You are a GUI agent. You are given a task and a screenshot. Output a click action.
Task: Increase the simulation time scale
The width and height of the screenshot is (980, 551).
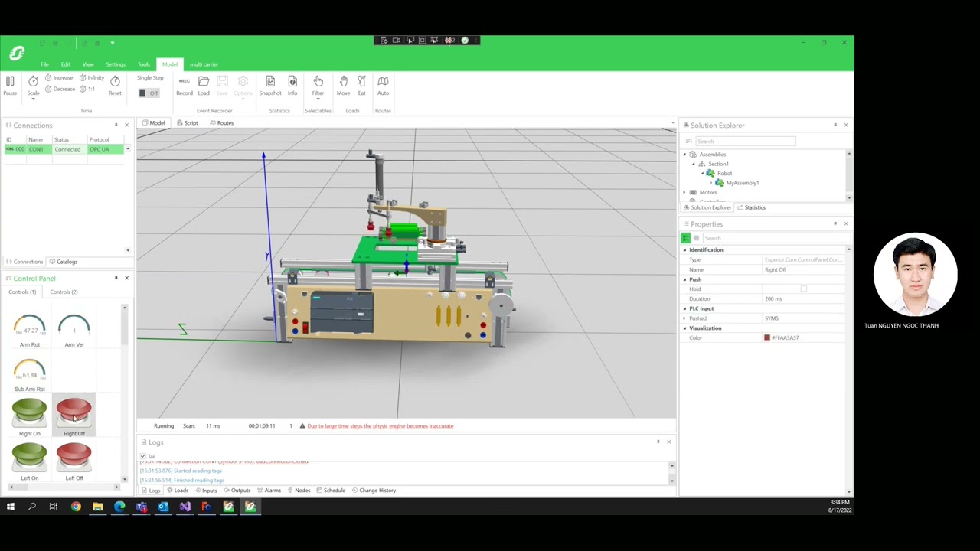59,77
